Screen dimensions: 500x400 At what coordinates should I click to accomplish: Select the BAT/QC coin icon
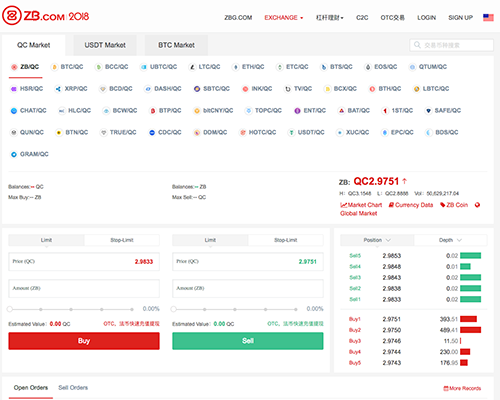tap(341, 111)
